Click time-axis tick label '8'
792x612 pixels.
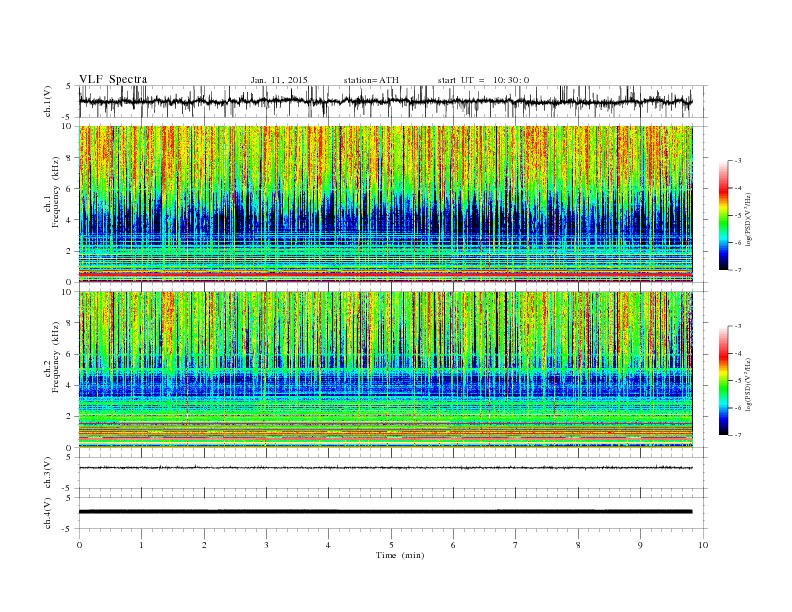pos(578,545)
